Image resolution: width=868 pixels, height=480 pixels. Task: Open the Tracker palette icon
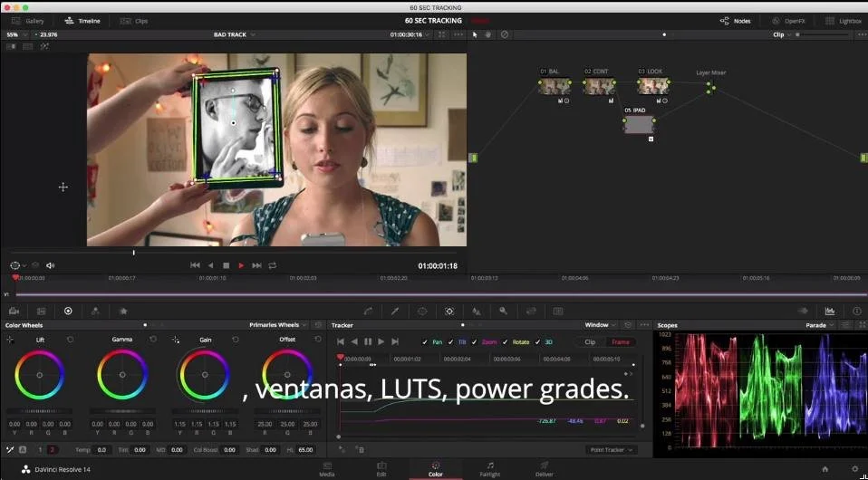448,312
